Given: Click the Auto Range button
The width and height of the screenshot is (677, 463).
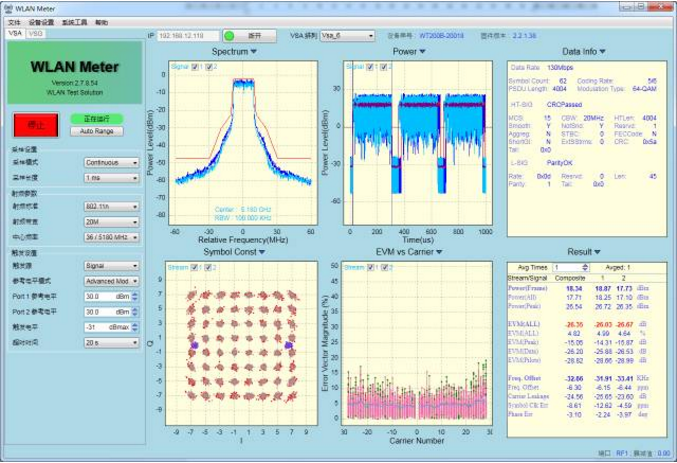Looking at the screenshot, I should coord(97,131).
